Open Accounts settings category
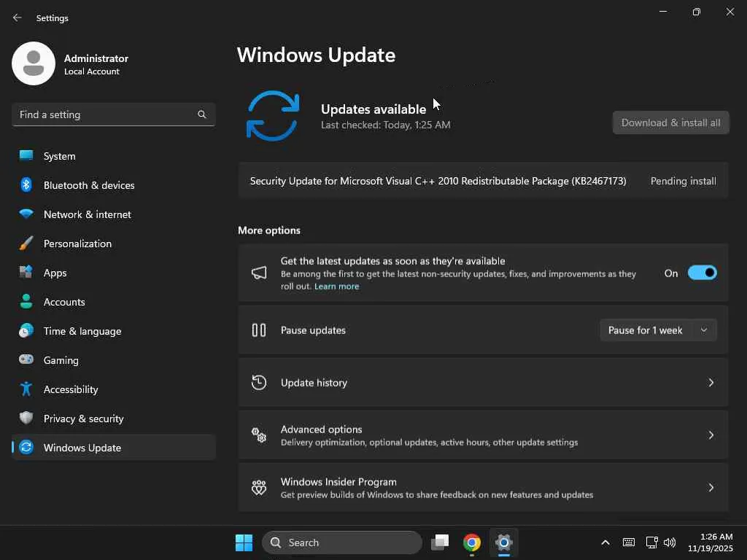 point(113,301)
